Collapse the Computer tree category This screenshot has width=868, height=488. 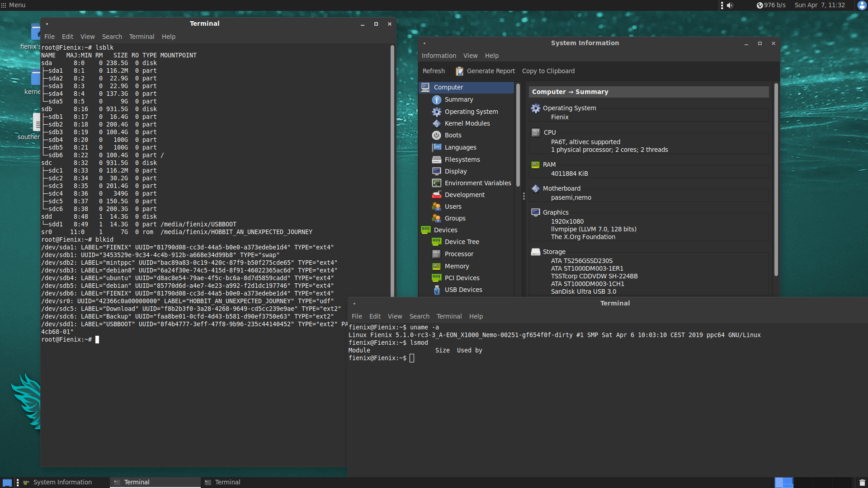coord(448,87)
